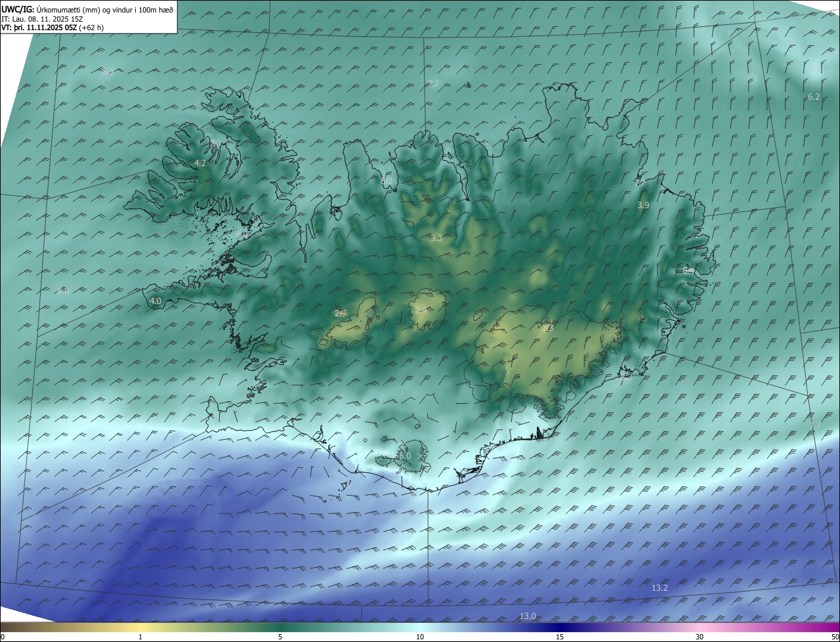Click the dark purple colour bar segment between 15 and 30
The height and width of the screenshot is (642, 840).
tap(630, 628)
